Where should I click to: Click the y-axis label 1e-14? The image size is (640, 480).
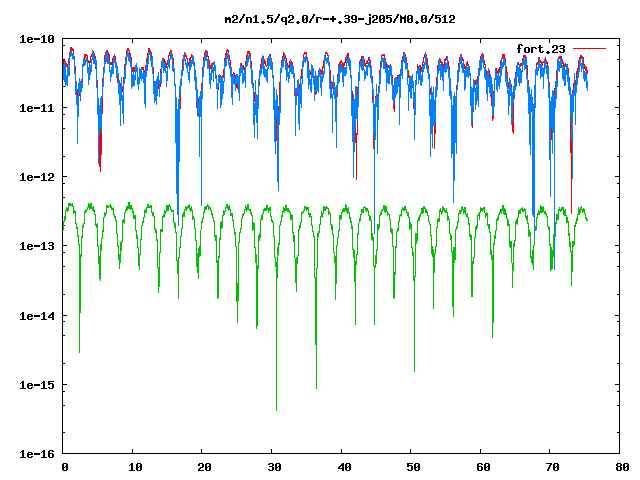click(x=37, y=316)
